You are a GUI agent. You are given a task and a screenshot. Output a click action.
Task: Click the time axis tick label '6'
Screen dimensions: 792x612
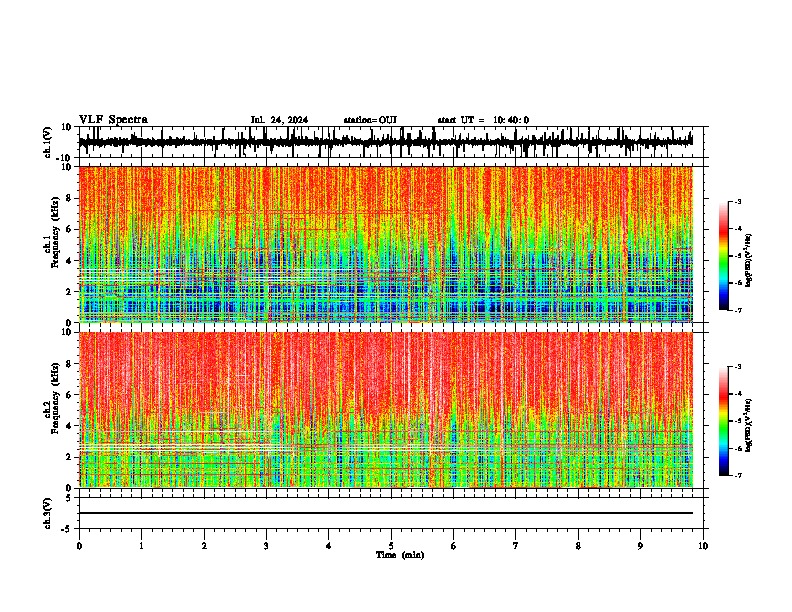[454, 546]
